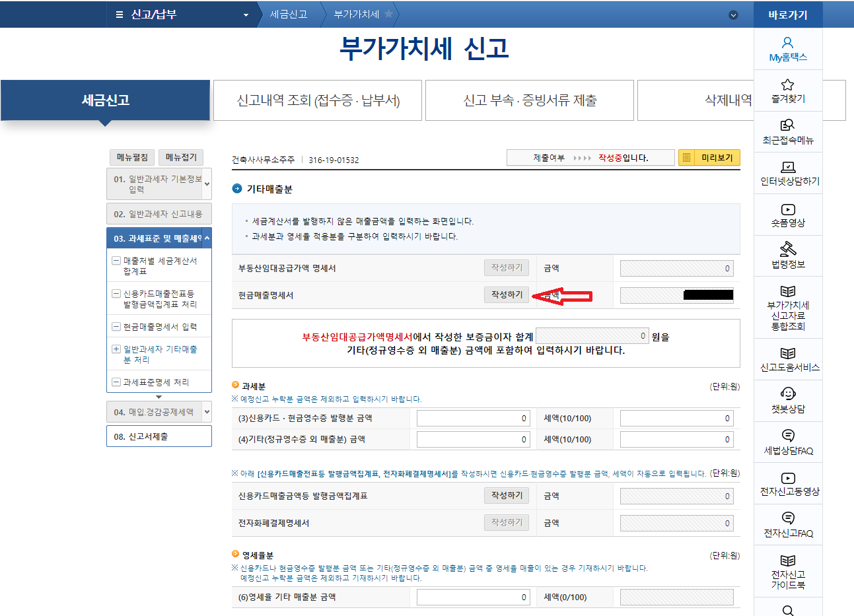Click 부가가치세 breadcrumb item
Viewport: 854px width, 616px height.
click(x=357, y=14)
